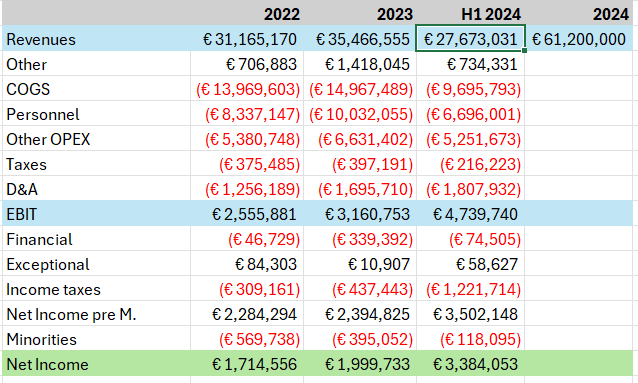Select Net Income cell € 3,384,053
Screen dimensions: 638x383
pos(470,364)
